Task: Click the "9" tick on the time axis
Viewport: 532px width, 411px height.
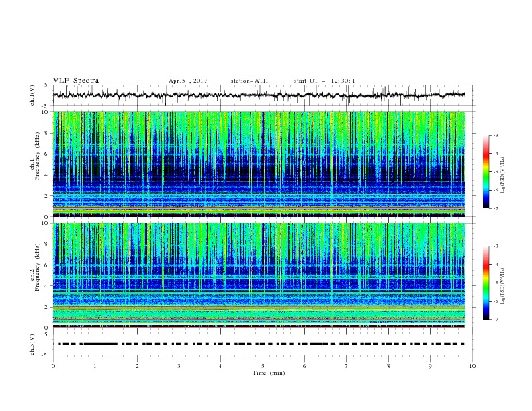Action: click(430, 366)
